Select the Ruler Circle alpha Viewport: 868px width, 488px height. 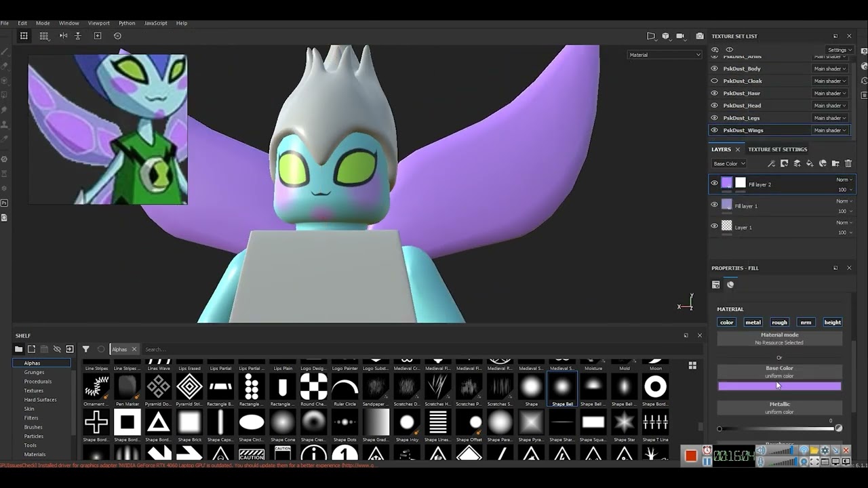344,387
